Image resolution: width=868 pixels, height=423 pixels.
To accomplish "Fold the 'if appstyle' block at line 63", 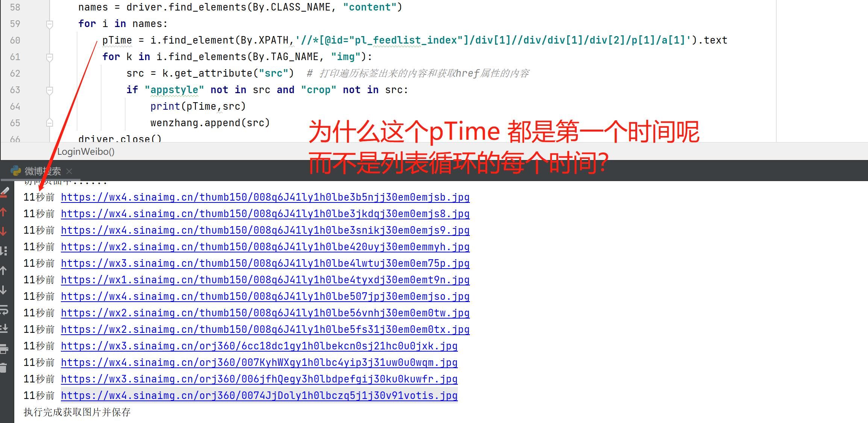I will pyautogui.click(x=49, y=90).
